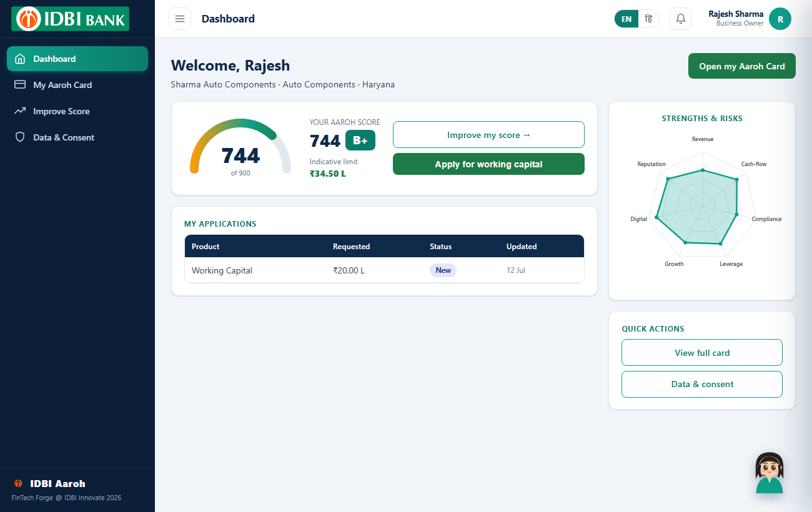
Task: Go to My Aaroh Card in sidebar
Action: (x=77, y=85)
